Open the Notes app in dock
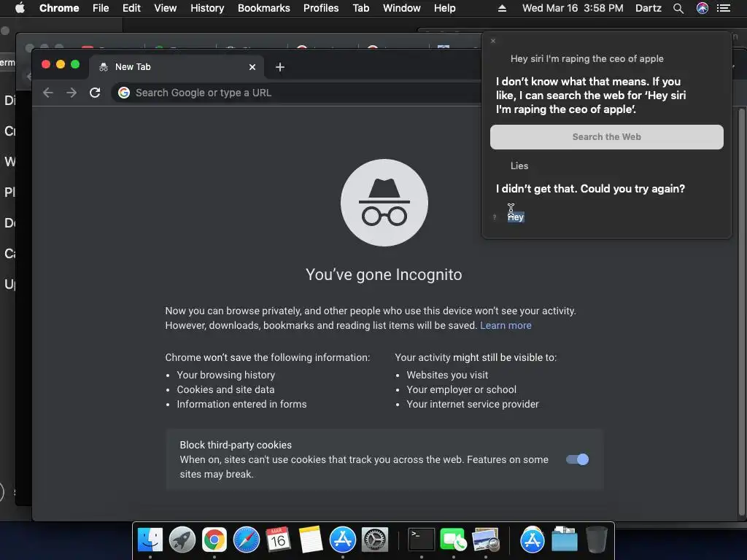 click(311, 540)
